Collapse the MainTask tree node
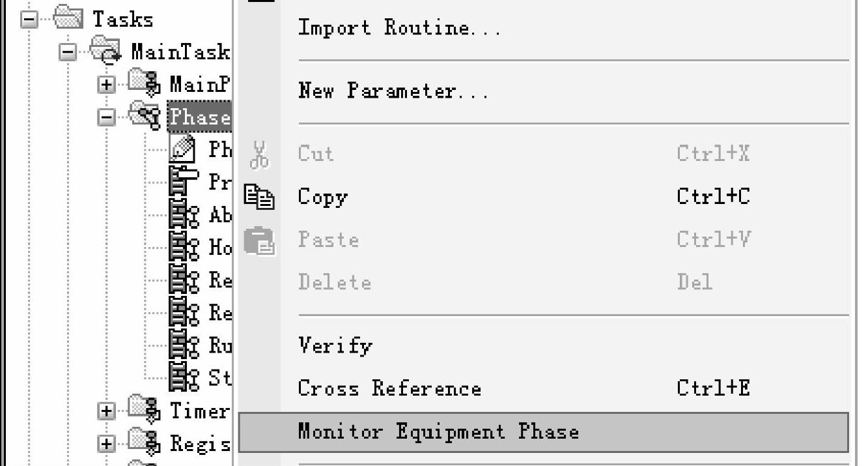The width and height of the screenshot is (868, 466). click(x=67, y=52)
